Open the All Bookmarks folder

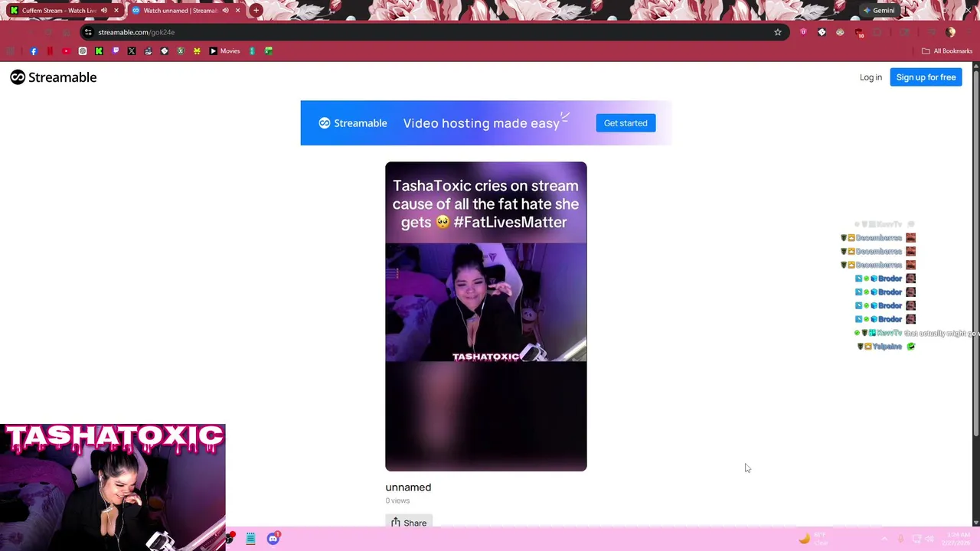946,51
